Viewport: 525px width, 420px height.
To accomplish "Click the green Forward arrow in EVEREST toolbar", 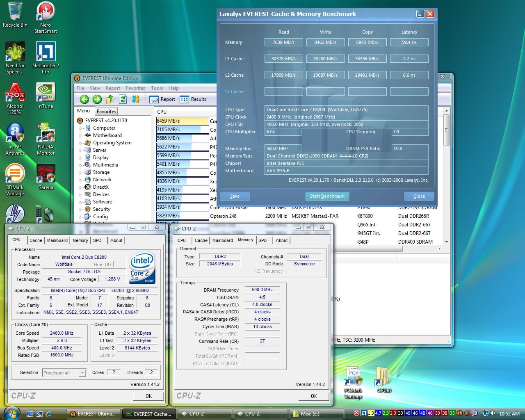I will pos(97,99).
